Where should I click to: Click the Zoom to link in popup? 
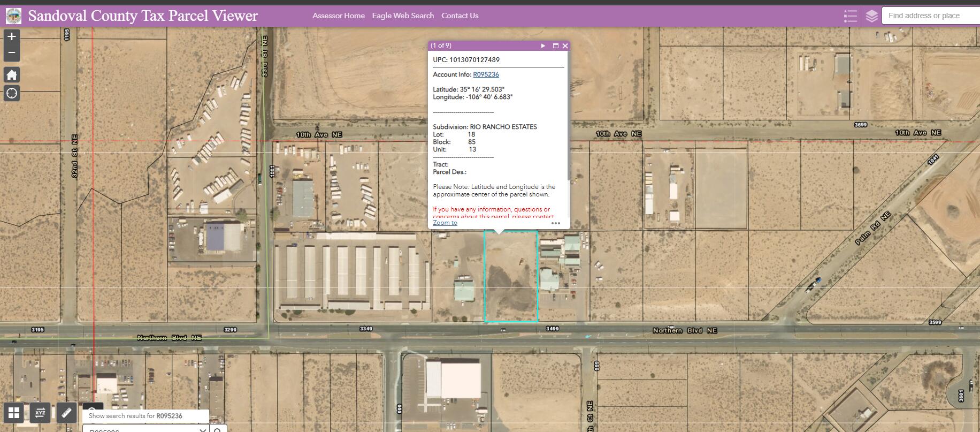(445, 223)
